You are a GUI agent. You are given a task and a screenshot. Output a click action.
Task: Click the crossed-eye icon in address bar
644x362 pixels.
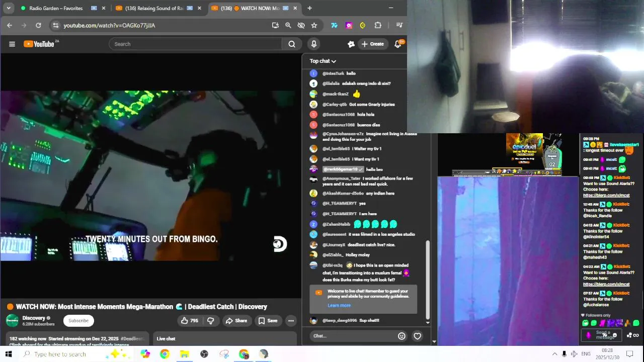tap(301, 25)
